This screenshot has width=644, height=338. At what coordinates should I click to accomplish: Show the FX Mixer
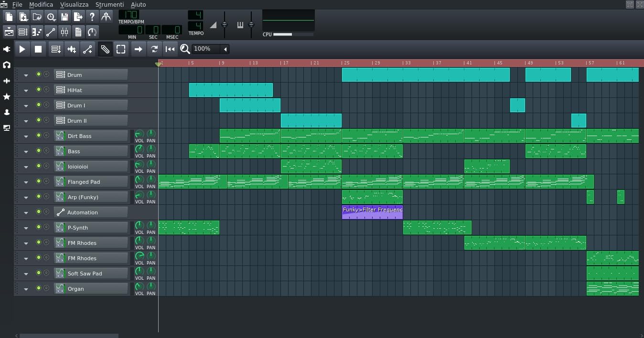(x=64, y=32)
